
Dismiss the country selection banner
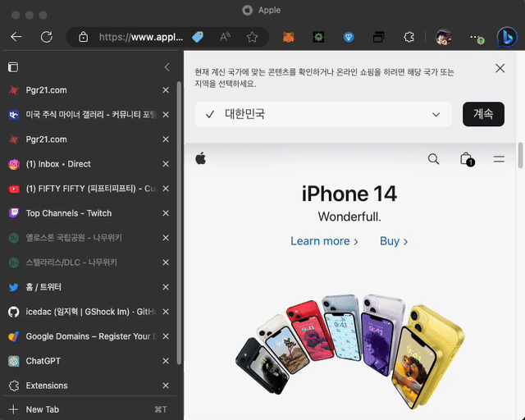click(x=500, y=68)
